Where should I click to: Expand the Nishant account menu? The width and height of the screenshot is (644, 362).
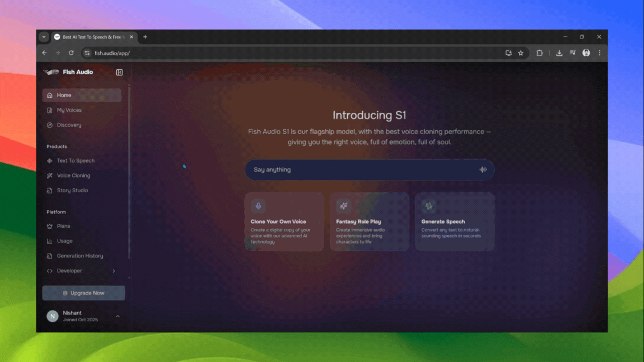(117, 316)
